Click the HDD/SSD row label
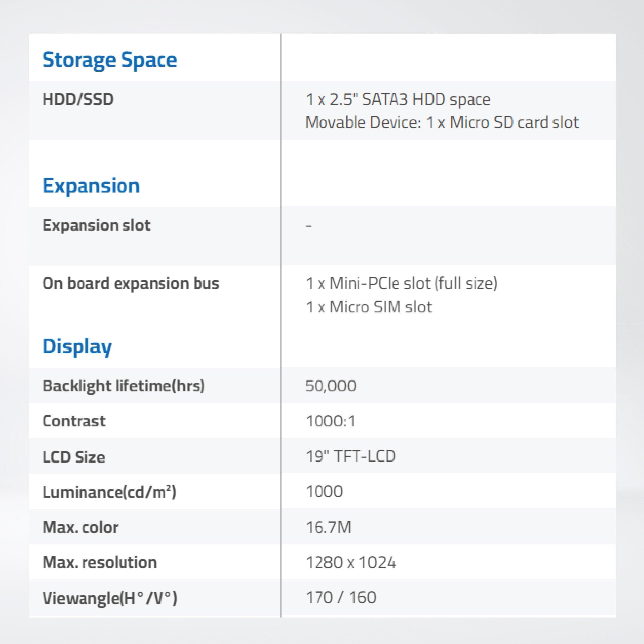 click(x=78, y=99)
